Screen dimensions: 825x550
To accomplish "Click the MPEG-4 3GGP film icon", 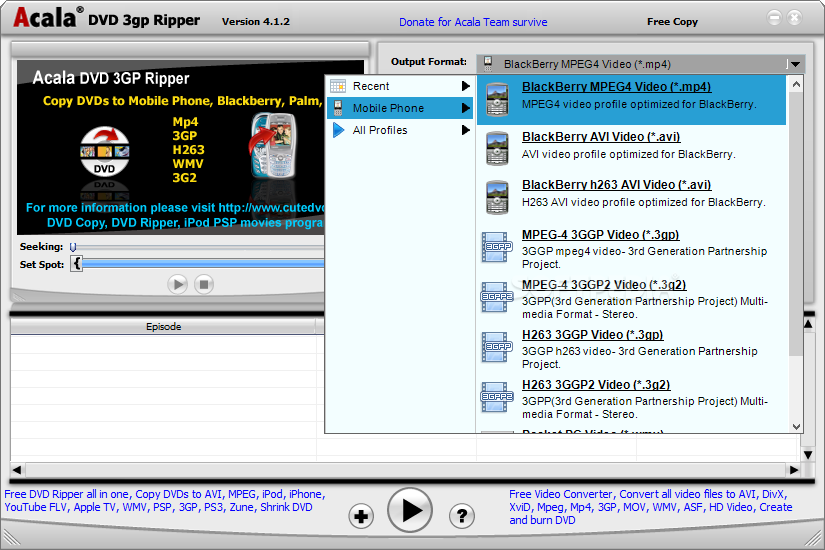I will 497,247.
